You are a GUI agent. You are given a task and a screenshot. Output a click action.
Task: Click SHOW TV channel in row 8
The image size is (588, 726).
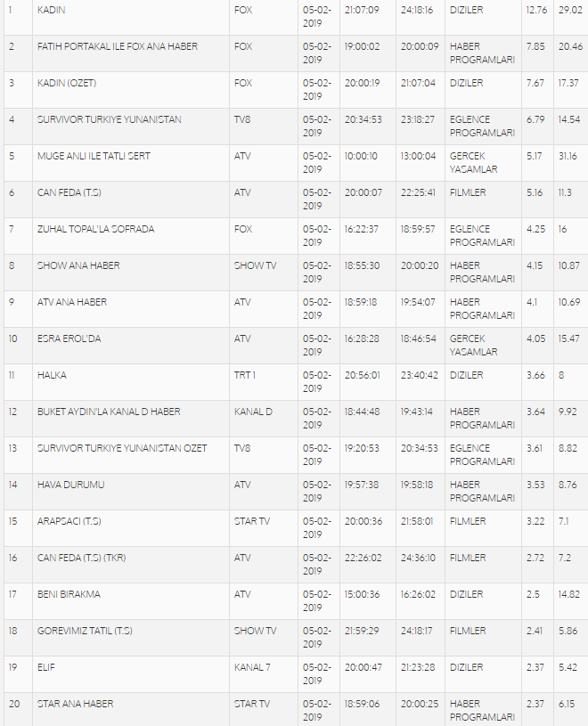click(x=255, y=265)
